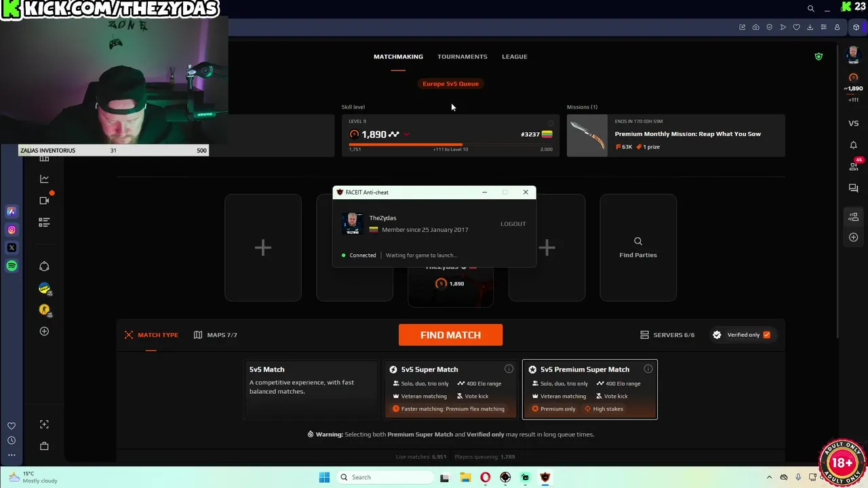Open File Explorer from the taskbar

click(465, 477)
